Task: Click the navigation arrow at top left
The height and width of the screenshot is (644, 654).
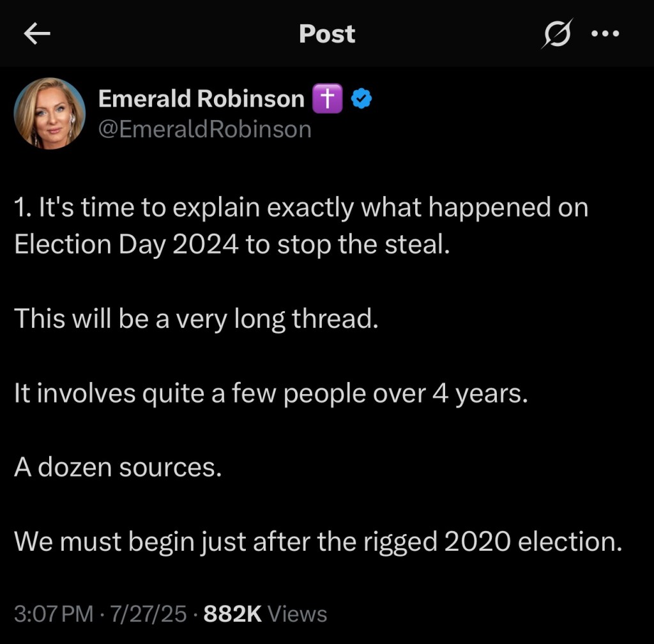Action: (x=36, y=34)
